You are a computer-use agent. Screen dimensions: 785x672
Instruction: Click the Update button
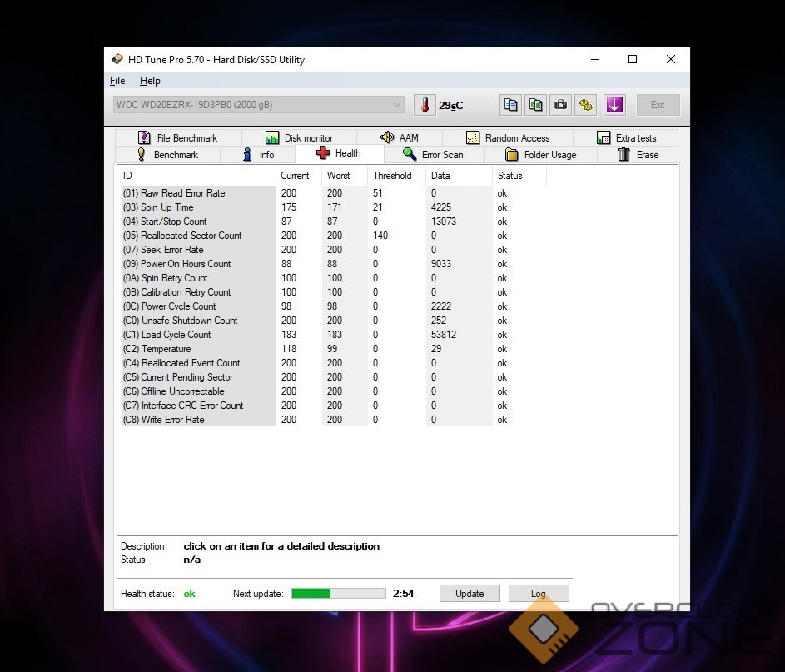click(470, 594)
